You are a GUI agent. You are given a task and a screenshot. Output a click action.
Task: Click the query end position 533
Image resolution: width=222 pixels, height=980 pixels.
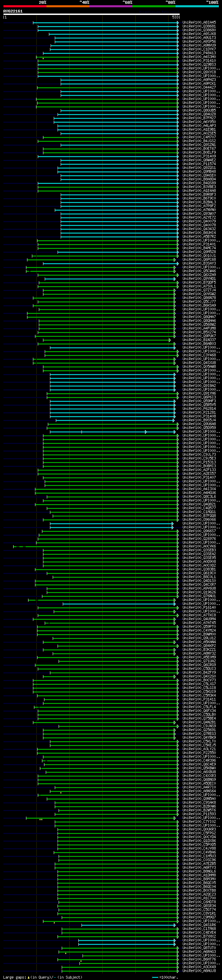[175, 17]
